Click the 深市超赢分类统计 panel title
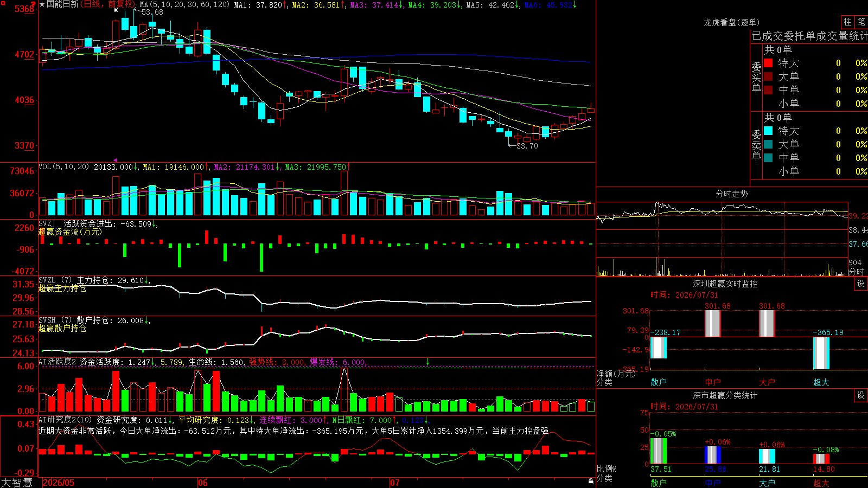The width and height of the screenshot is (868, 488). coord(725,395)
